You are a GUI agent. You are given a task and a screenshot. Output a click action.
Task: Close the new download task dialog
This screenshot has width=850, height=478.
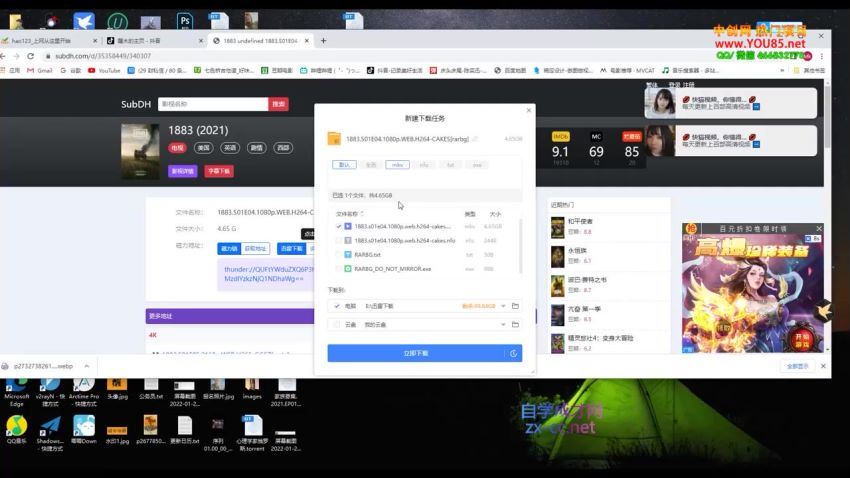point(529,110)
